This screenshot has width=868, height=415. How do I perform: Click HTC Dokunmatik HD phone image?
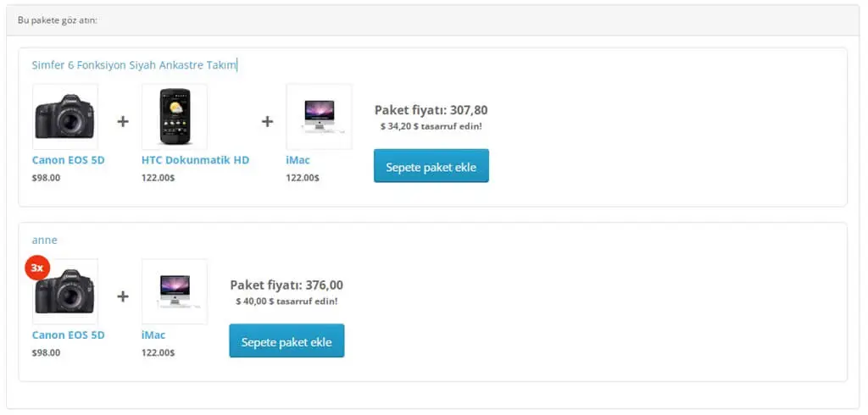[175, 117]
